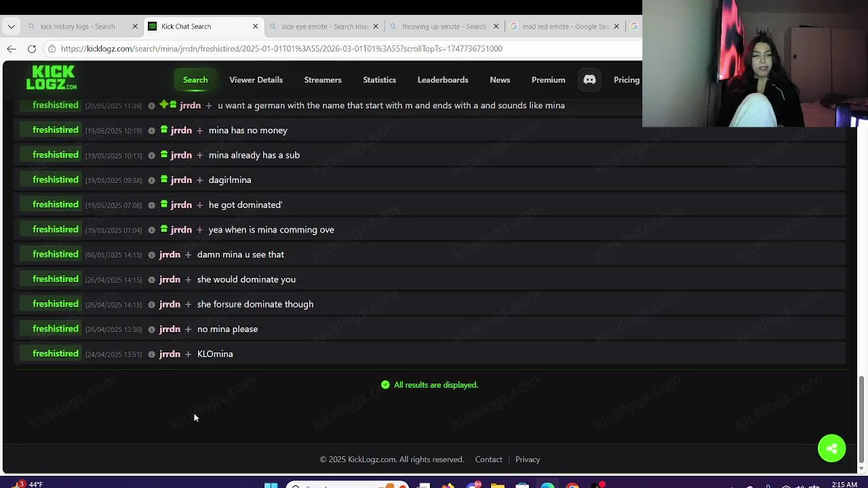Open info icon on 'u want a german' row

(x=152, y=106)
